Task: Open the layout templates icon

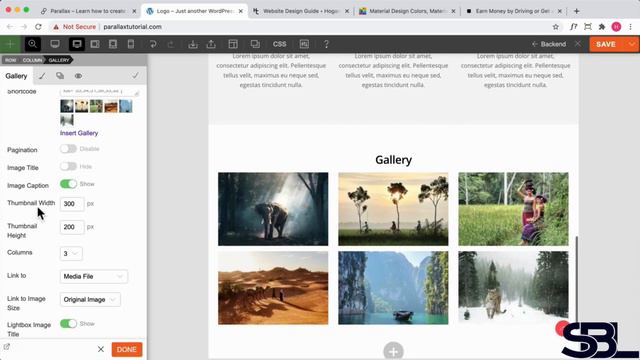Action: 233,44
